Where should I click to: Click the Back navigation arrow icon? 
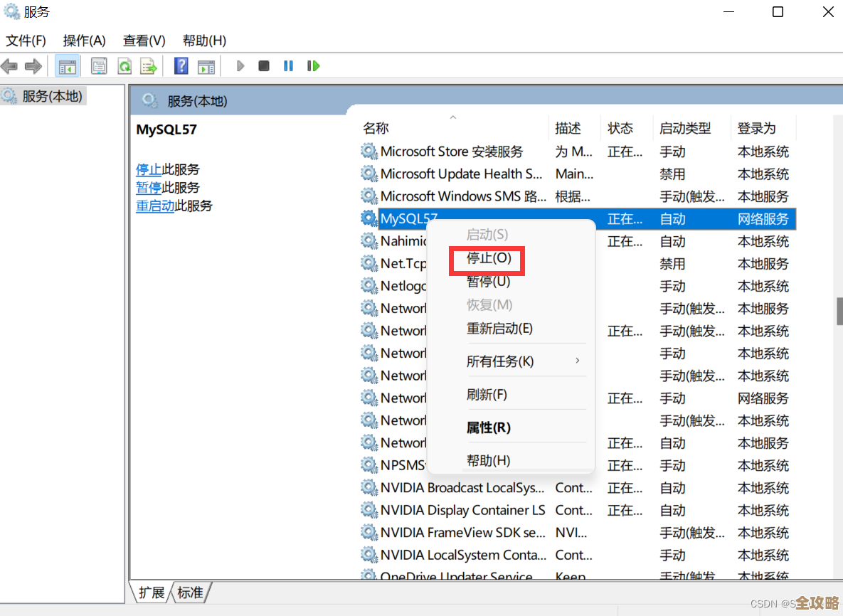10,65
